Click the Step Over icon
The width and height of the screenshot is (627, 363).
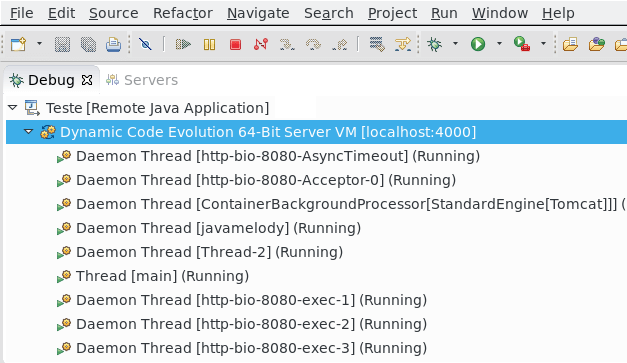pos(313,44)
